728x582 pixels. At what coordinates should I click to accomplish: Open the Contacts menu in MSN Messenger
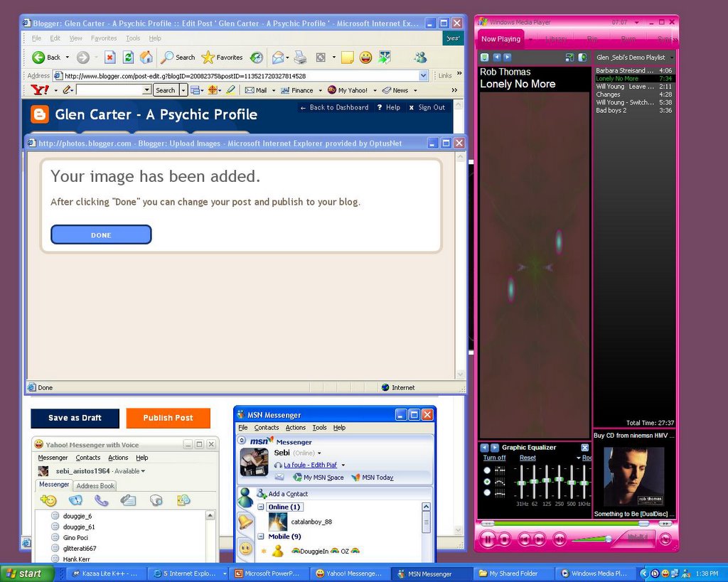pyautogui.click(x=267, y=428)
